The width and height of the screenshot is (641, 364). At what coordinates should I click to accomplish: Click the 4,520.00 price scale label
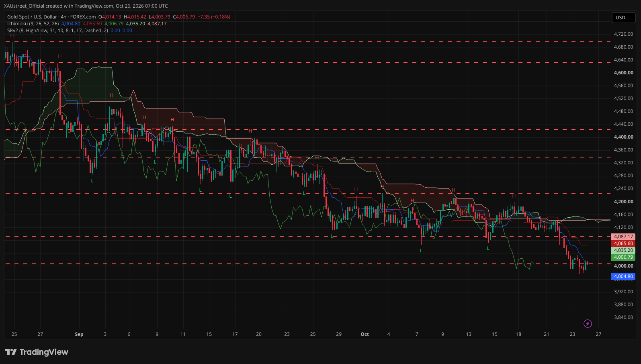tap(623, 98)
